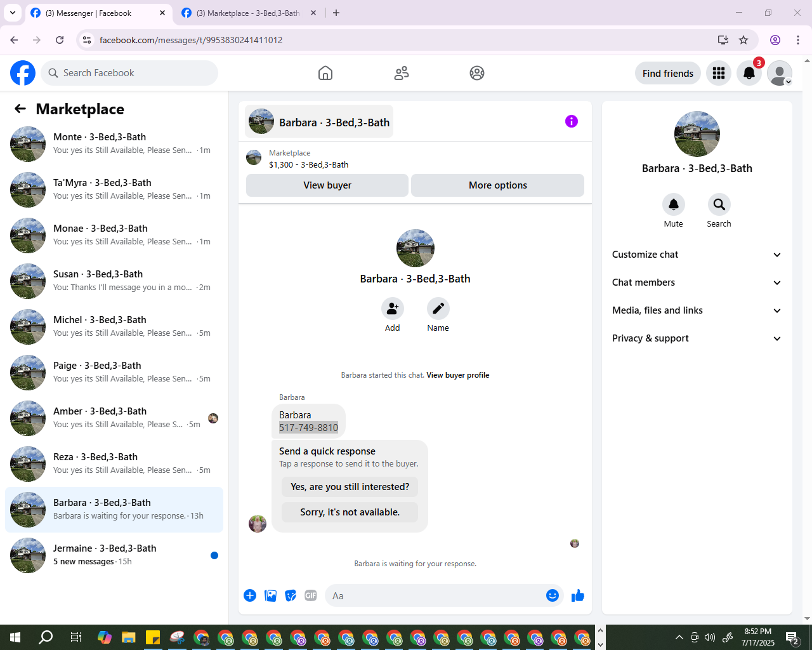Open the Groups icon in top navigation
This screenshot has height=650, width=812.
[x=477, y=73]
